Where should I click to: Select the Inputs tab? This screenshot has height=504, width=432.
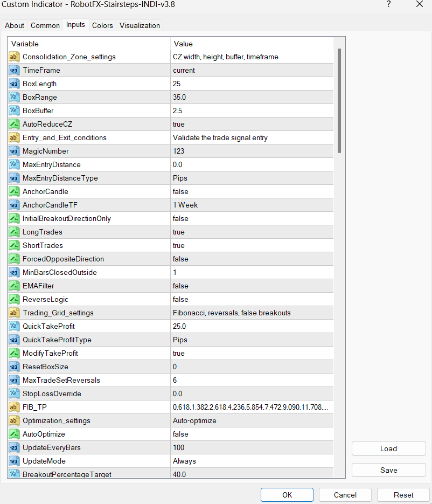tap(75, 25)
